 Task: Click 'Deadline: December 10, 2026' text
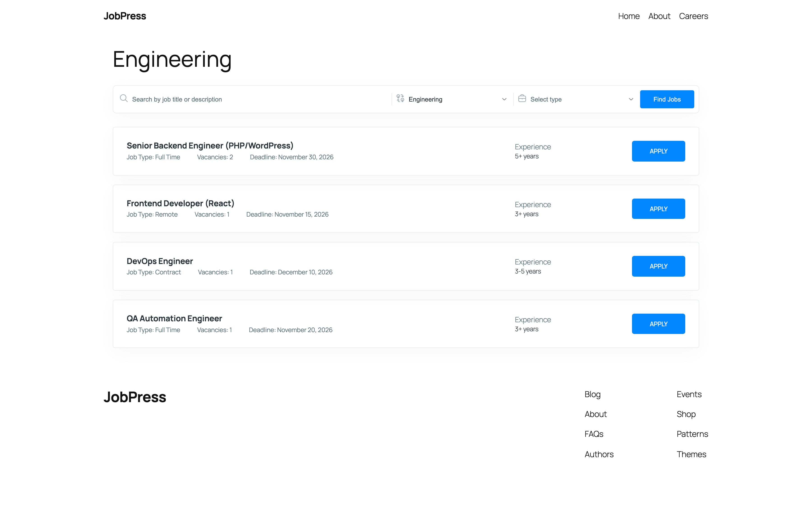(291, 272)
